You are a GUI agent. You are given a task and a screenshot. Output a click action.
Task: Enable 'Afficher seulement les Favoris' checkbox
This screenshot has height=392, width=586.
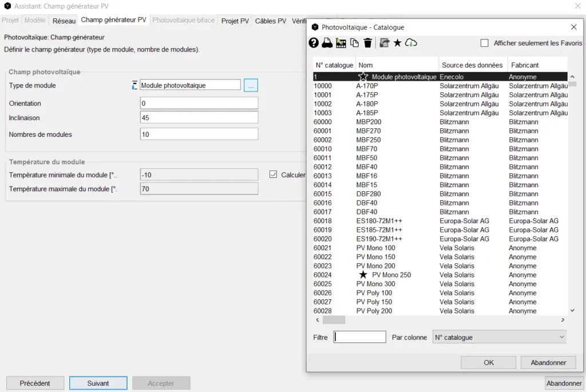(x=485, y=43)
